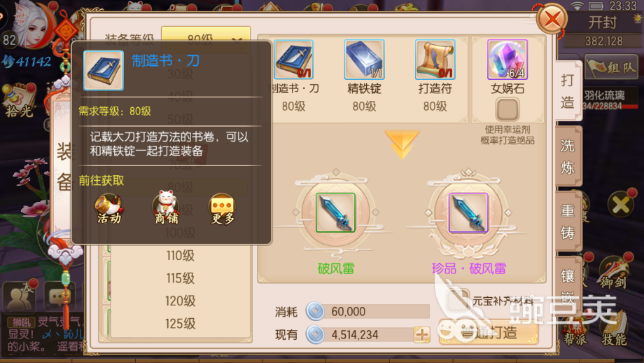Screen dimensions: 644x363
Task: Switch to the 洗炼 side tab
Action: click(x=568, y=157)
